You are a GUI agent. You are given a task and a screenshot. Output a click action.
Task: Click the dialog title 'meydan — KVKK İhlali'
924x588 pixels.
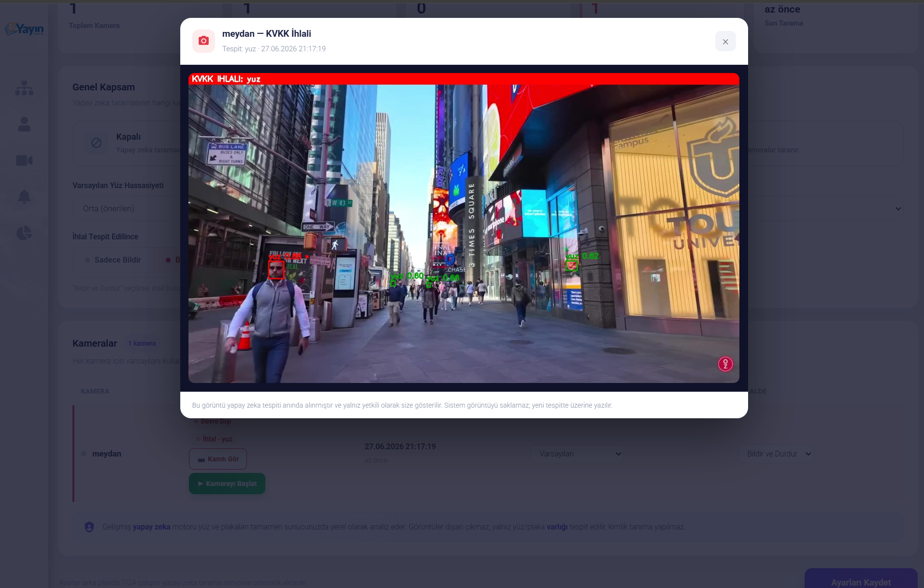pos(267,34)
